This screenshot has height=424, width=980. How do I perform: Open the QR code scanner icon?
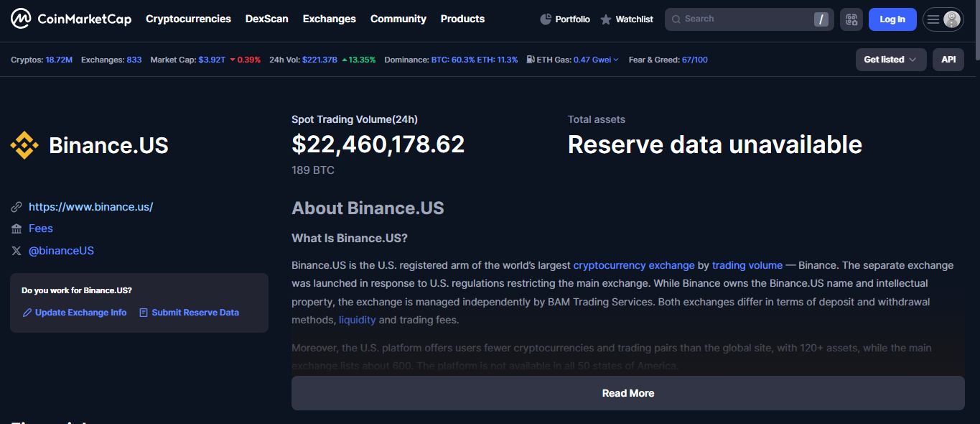[x=851, y=19]
